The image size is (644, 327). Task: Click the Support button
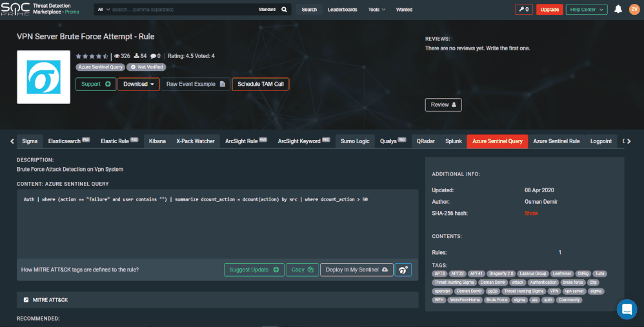click(96, 84)
